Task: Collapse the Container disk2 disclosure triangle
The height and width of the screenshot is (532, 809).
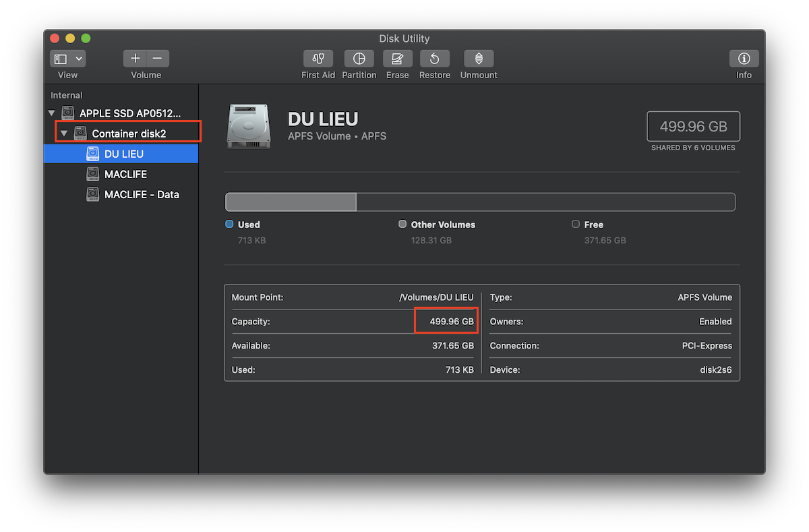Action: [x=64, y=133]
